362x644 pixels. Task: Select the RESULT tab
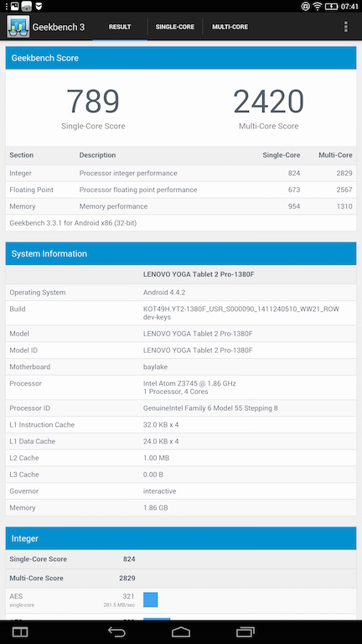(x=120, y=27)
